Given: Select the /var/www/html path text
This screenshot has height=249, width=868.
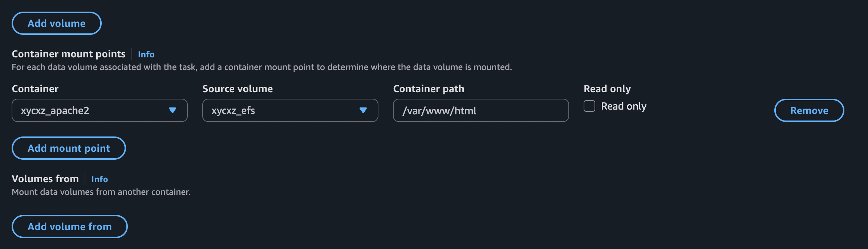Looking at the screenshot, I should point(439,110).
